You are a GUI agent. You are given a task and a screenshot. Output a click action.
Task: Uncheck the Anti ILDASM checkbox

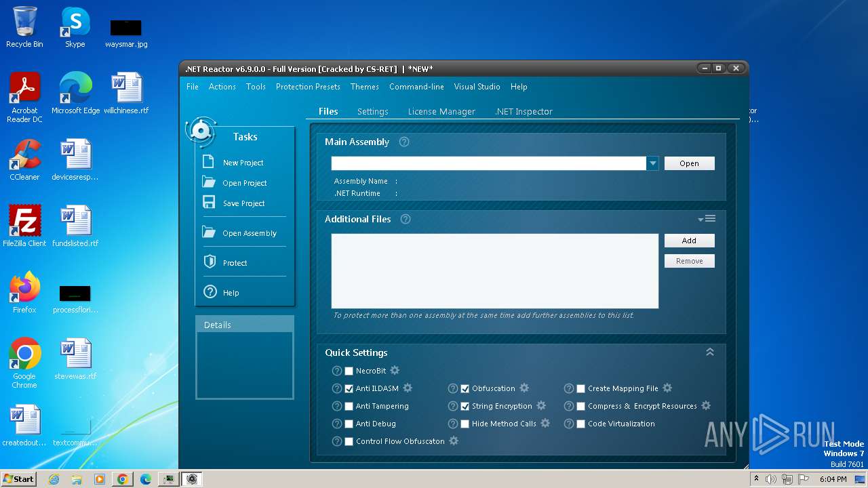349,388
